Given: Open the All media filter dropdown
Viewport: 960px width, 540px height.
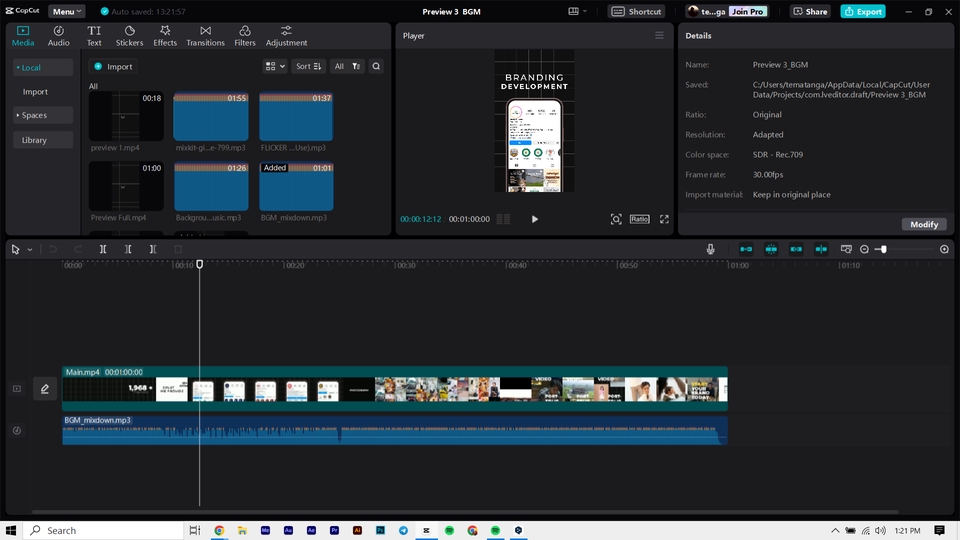Looking at the screenshot, I should pyautogui.click(x=347, y=66).
